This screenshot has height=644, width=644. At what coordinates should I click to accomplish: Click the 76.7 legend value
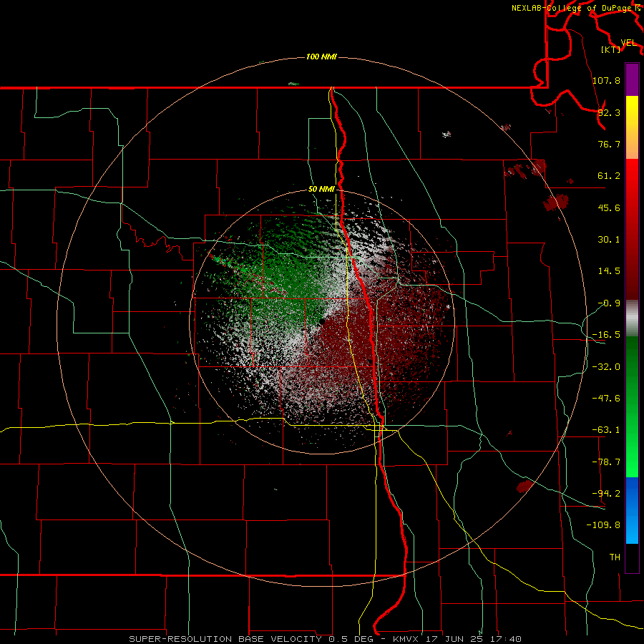point(609,144)
